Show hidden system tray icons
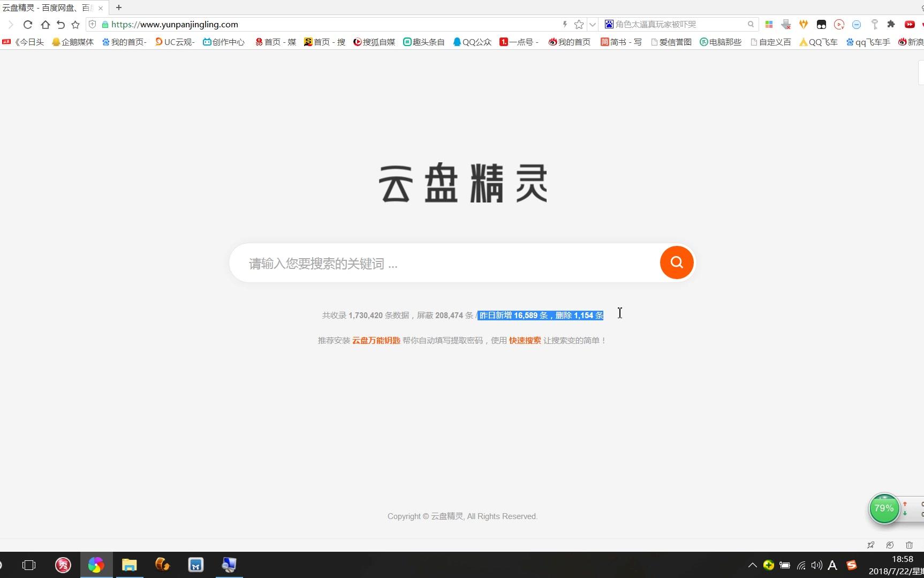Screen dimensions: 924x578 click(x=753, y=565)
